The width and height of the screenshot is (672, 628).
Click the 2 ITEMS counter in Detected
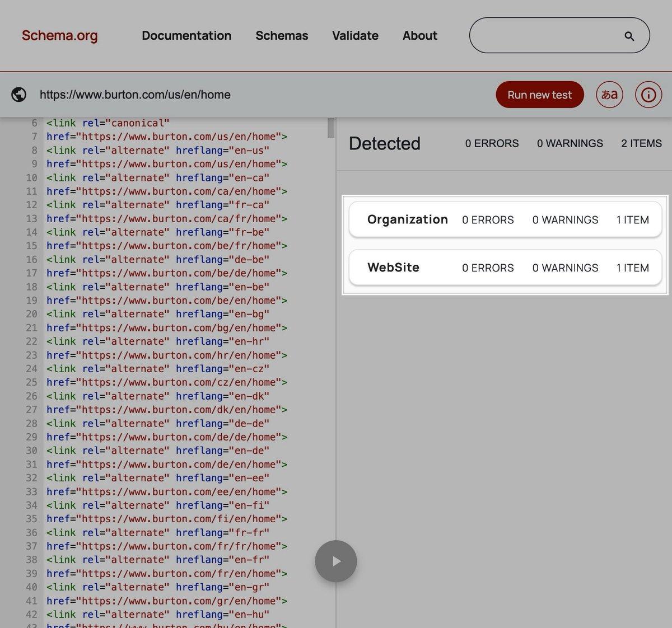pos(641,143)
